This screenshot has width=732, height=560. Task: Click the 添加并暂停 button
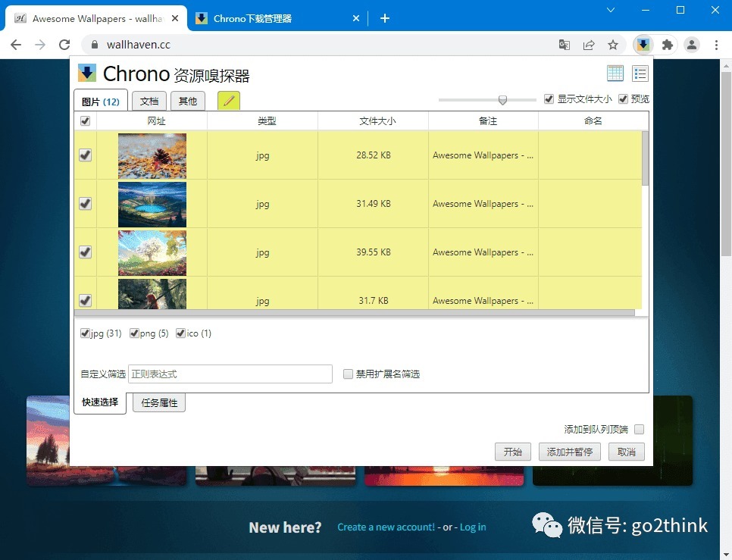[570, 452]
